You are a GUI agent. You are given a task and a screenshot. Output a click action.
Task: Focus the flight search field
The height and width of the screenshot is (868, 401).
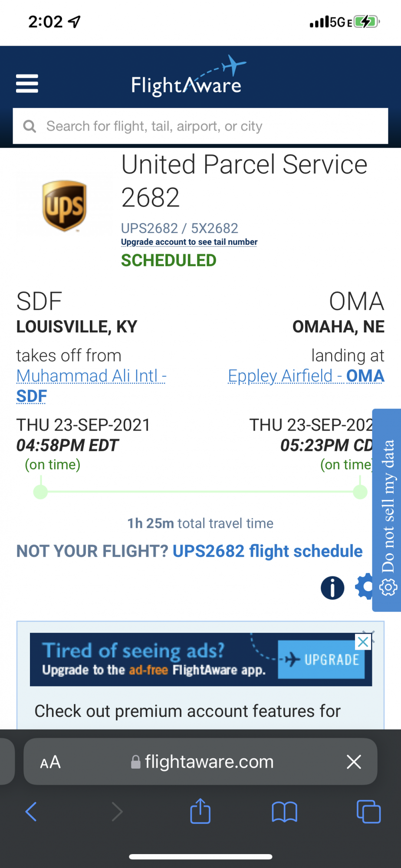tap(200, 126)
